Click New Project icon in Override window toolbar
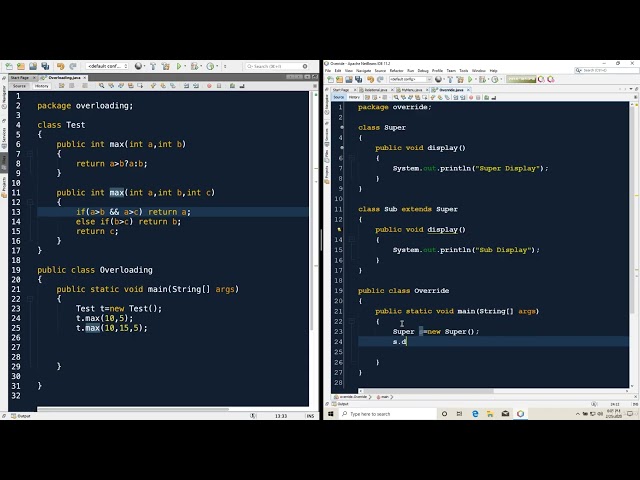This screenshot has height=480, width=640. (x=339, y=80)
